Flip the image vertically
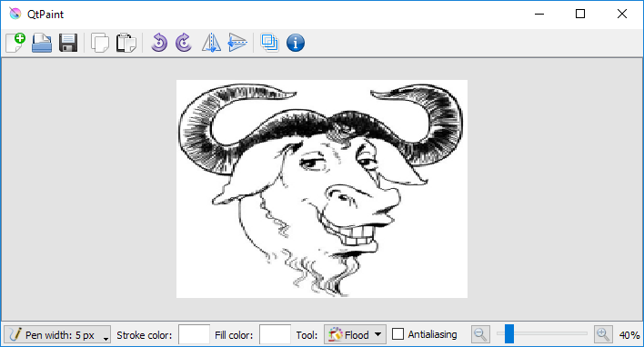 coord(237,43)
